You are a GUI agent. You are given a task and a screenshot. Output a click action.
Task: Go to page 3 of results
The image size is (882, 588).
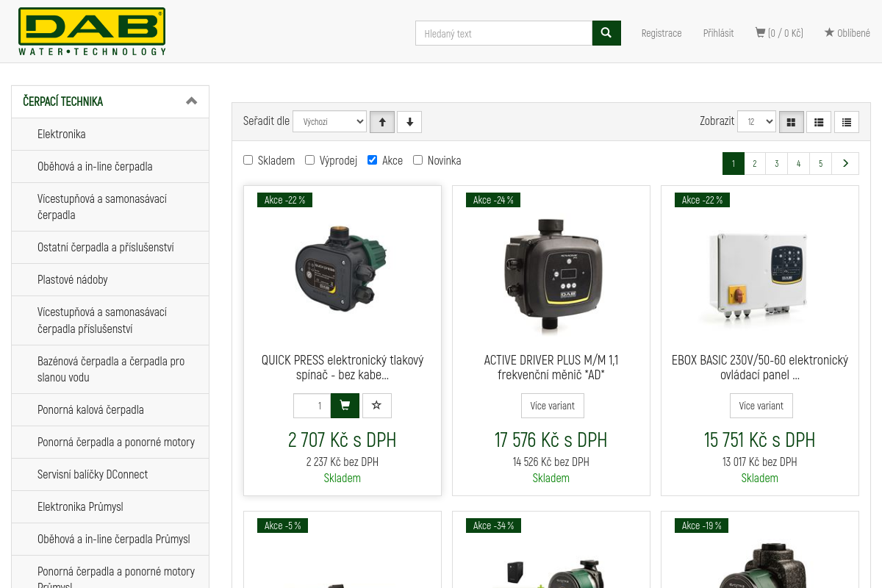(777, 163)
